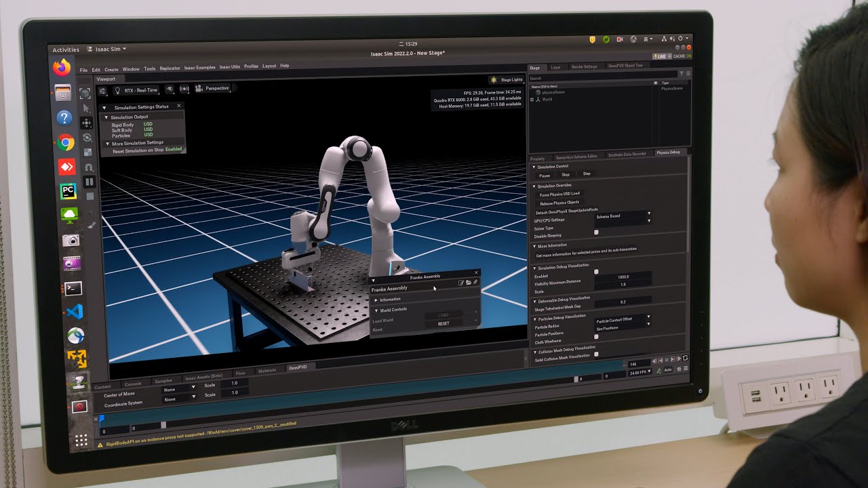Open the Coordinate System None dropdown

(x=180, y=399)
